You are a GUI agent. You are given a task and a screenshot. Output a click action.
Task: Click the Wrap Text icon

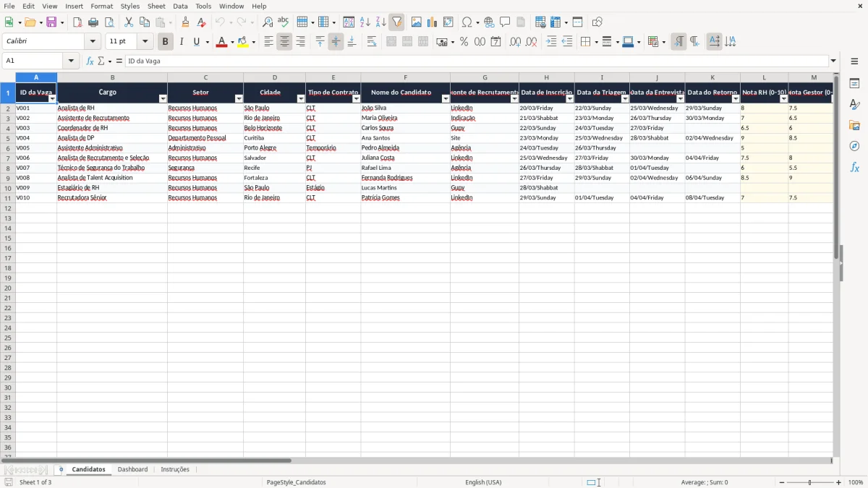(372, 42)
